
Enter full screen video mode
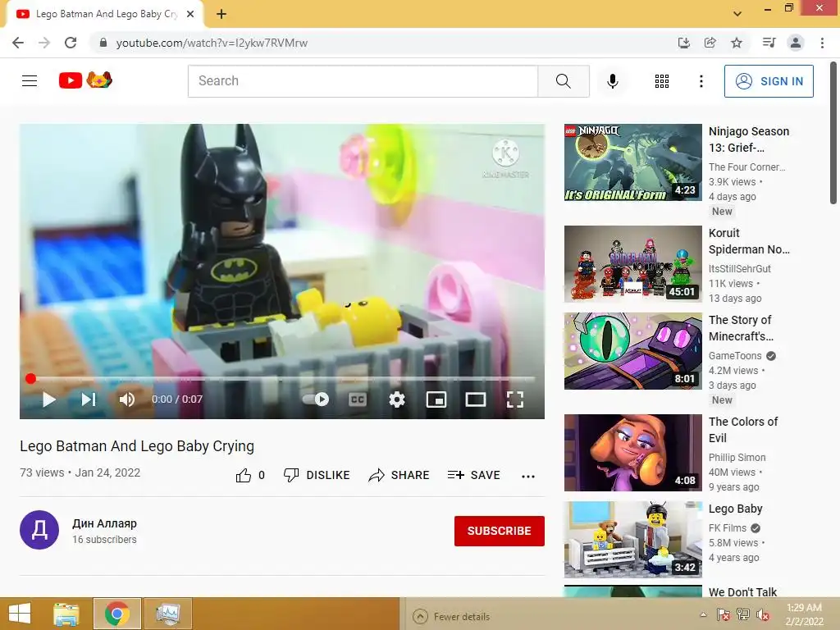pos(515,399)
